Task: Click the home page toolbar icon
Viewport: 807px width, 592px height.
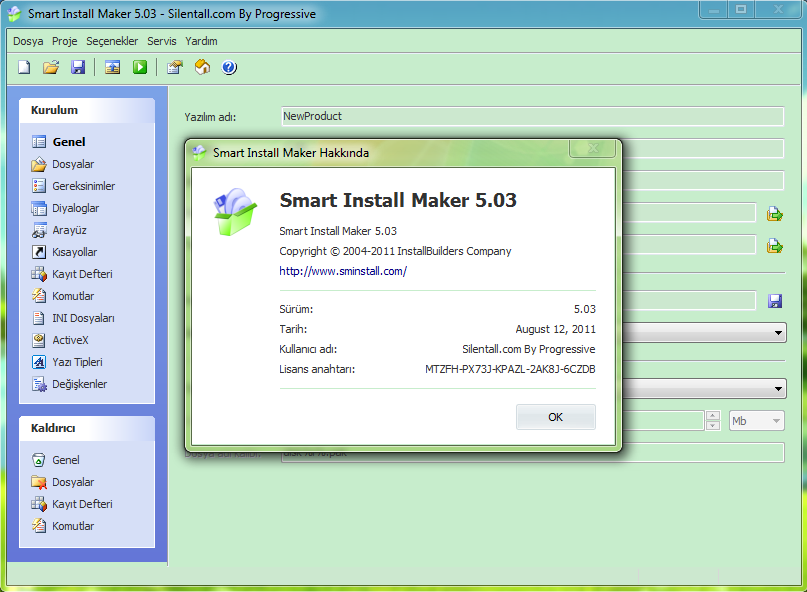Action: pyautogui.click(x=202, y=67)
